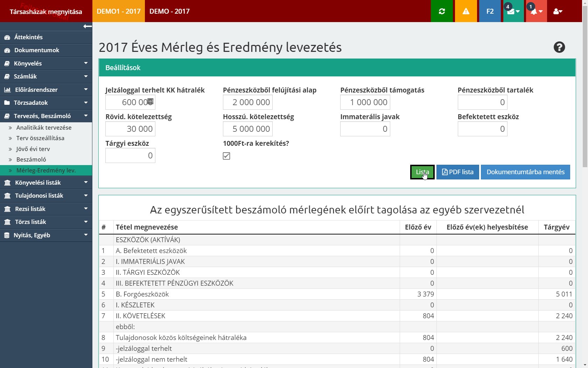Collapse sidebar with the left arrow icon
This screenshot has width=588, height=368.
click(87, 26)
